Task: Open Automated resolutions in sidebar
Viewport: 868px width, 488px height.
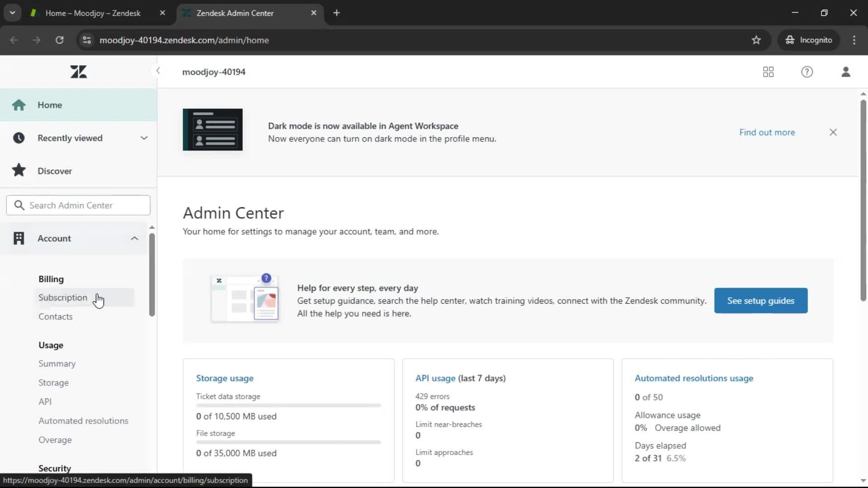Action: 83,421
